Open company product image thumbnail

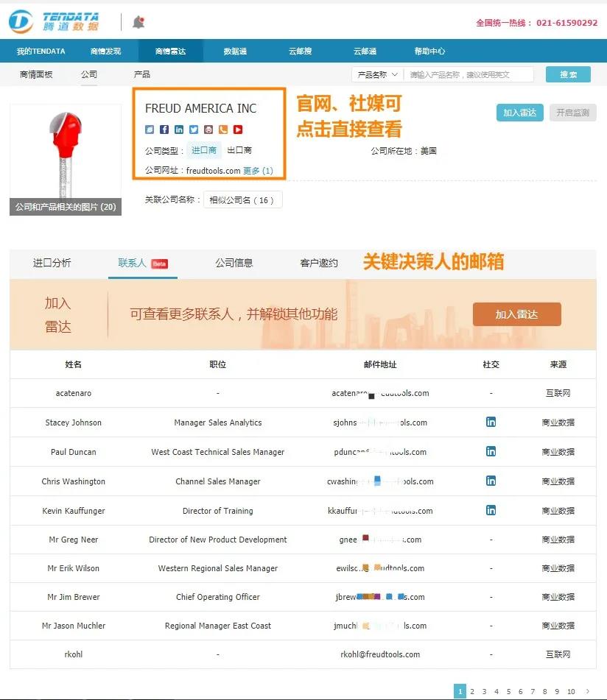(66, 152)
